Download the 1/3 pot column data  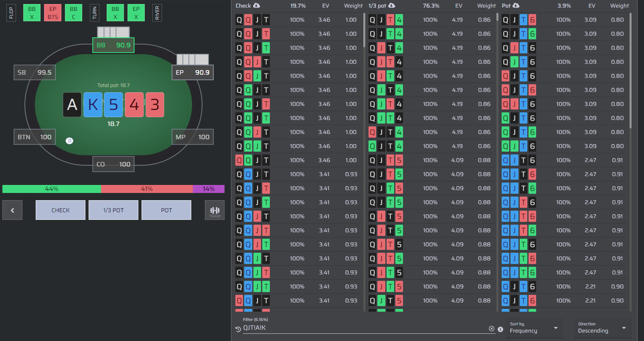(x=392, y=6)
